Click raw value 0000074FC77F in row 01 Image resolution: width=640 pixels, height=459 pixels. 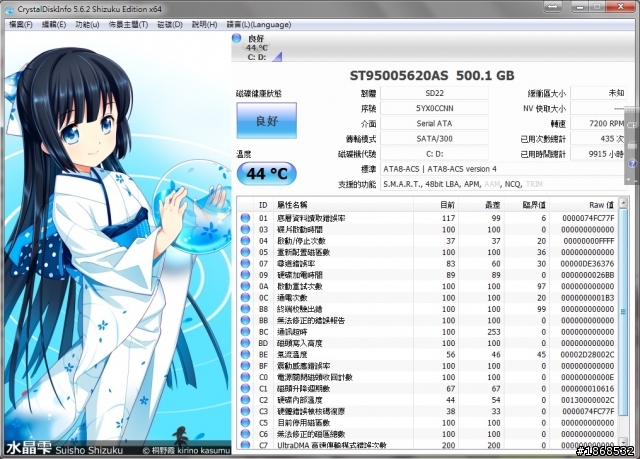[588, 218]
